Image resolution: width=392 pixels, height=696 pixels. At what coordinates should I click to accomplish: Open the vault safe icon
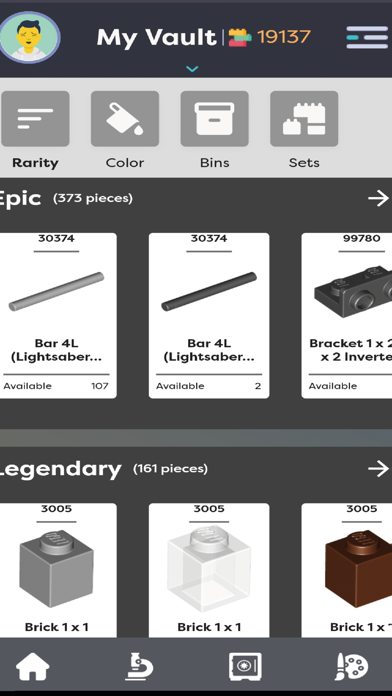coord(245,666)
